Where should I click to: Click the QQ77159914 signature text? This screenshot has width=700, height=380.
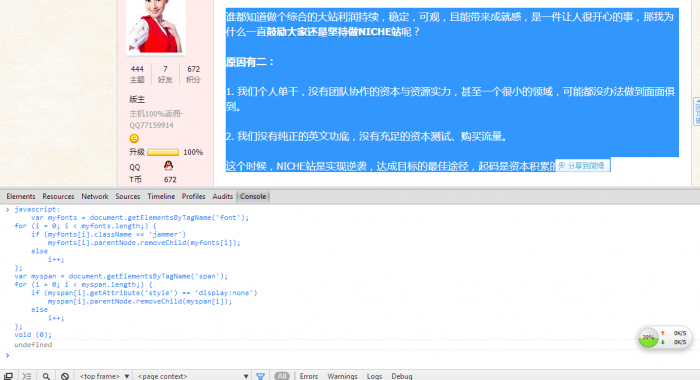151,125
